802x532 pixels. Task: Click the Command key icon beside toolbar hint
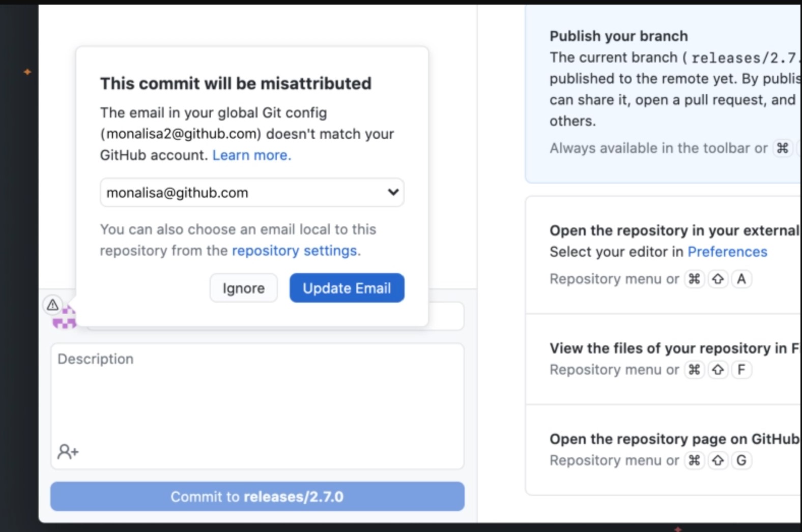pyautogui.click(x=782, y=148)
